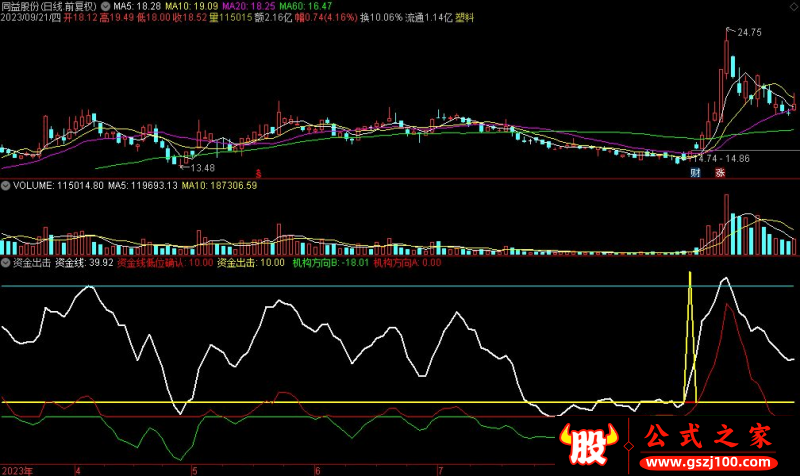This screenshot has height=476, width=800.
Task: Click the 13.48 low price marker
Action: point(195,168)
